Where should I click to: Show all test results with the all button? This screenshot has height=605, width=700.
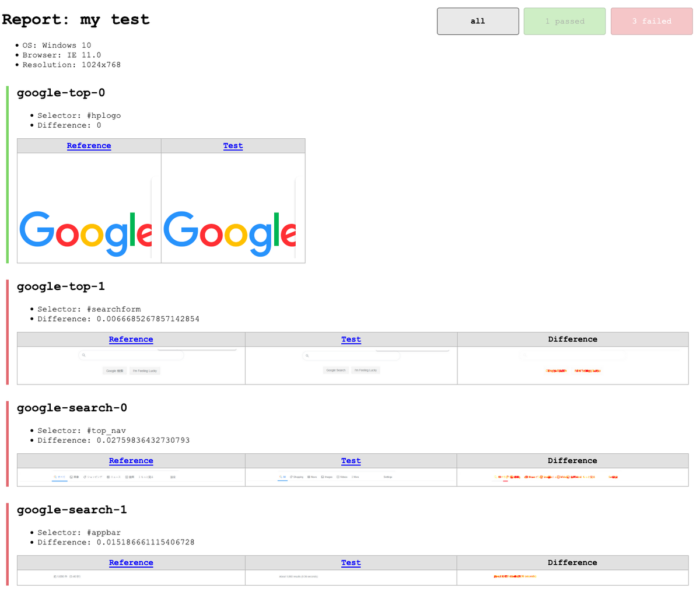tap(478, 21)
